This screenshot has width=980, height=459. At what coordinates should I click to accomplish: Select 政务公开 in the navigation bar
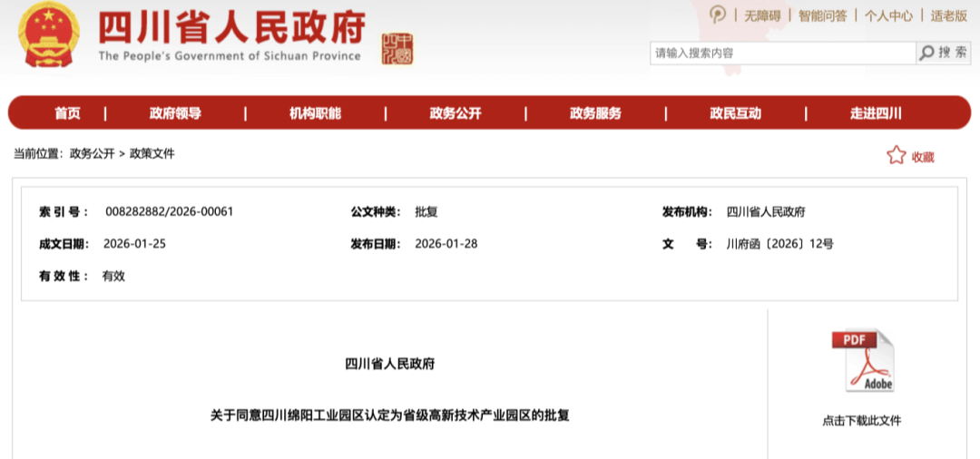click(x=456, y=113)
